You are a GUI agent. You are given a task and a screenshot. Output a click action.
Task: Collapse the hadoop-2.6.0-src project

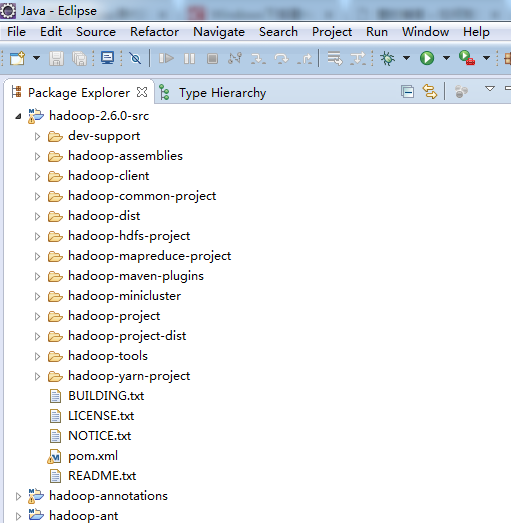18,116
